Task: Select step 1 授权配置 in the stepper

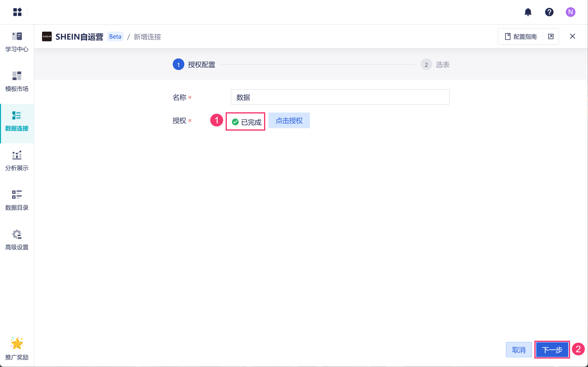Action: point(179,64)
